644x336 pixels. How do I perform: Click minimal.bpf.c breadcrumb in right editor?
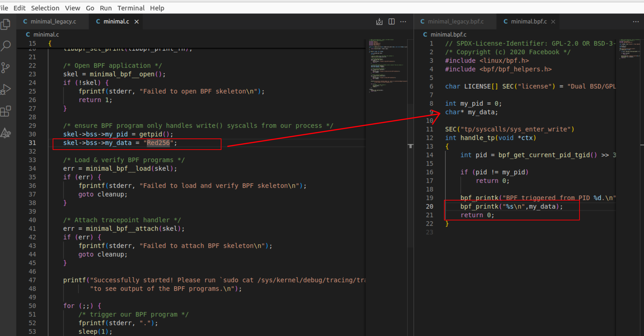(445, 35)
